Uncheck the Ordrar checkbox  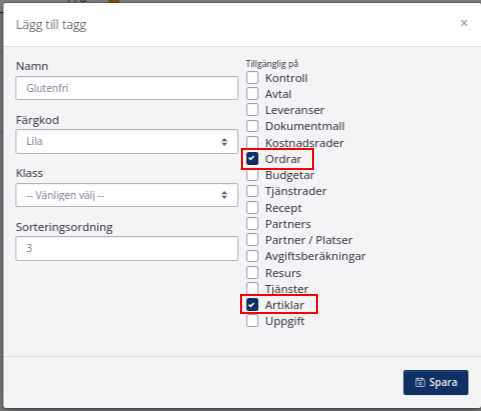coord(252,159)
